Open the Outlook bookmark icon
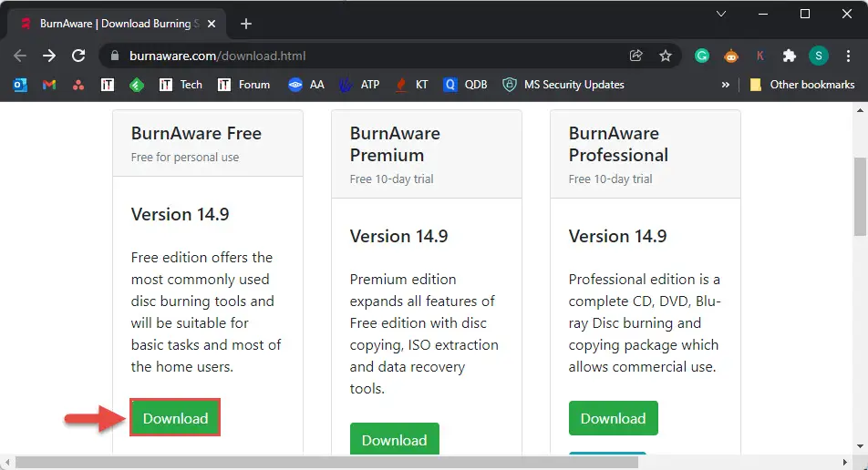 (x=20, y=85)
